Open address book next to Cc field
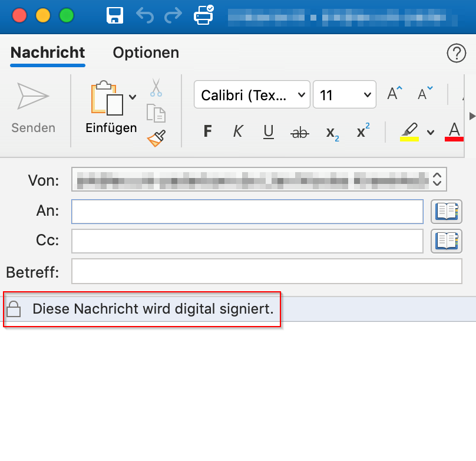 click(x=447, y=241)
